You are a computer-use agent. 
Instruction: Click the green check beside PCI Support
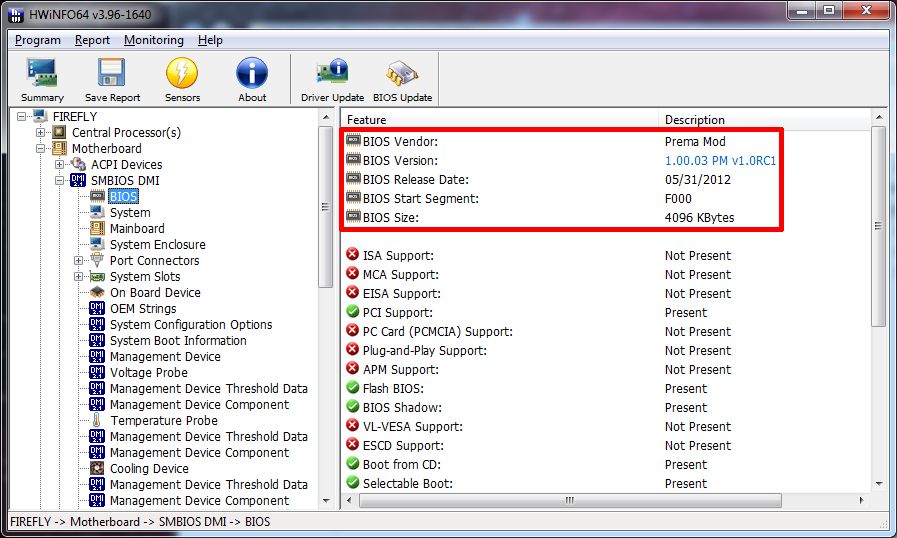[353, 312]
